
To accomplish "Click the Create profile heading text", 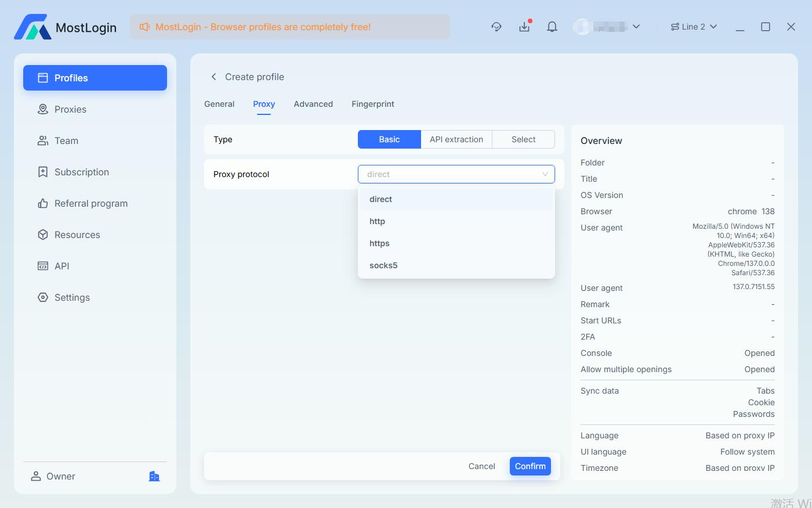I will (255, 77).
